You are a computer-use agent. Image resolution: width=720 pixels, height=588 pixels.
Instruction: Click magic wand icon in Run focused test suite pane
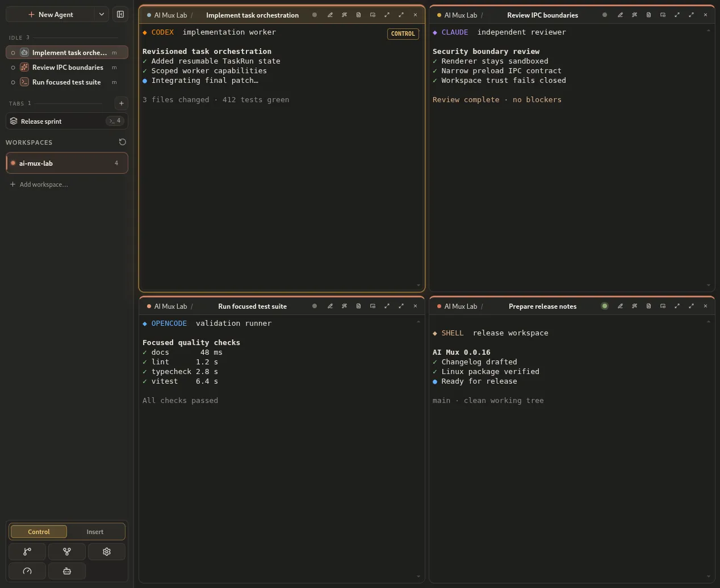(344, 306)
